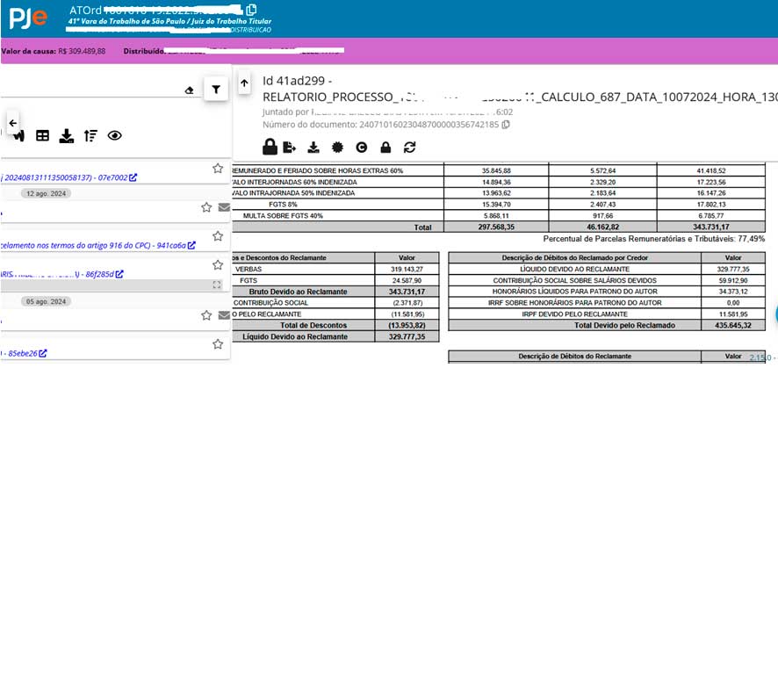This screenshot has height=700, width=778.
Task: Favorite the 86f285d timeline entry star
Action: tap(218, 265)
